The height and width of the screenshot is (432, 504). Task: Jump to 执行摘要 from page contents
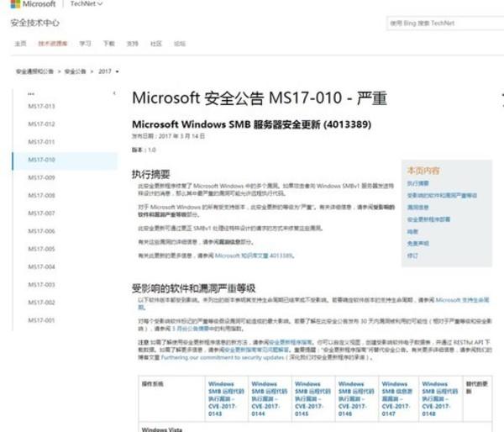tap(417, 183)
